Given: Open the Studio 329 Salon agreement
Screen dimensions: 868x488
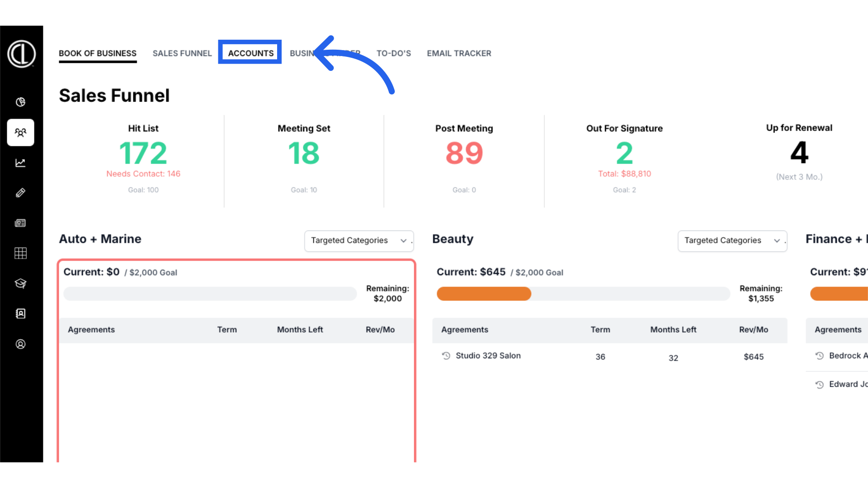Looking at the screenshot, I should [x=488, y=356].
